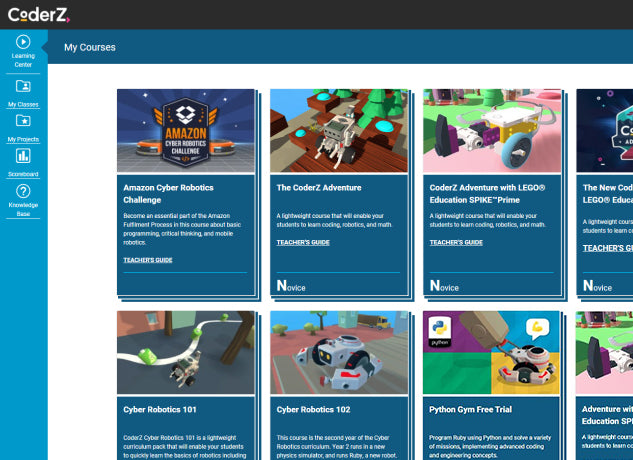Open the Scoreboard chart icon

pos(23,156)
